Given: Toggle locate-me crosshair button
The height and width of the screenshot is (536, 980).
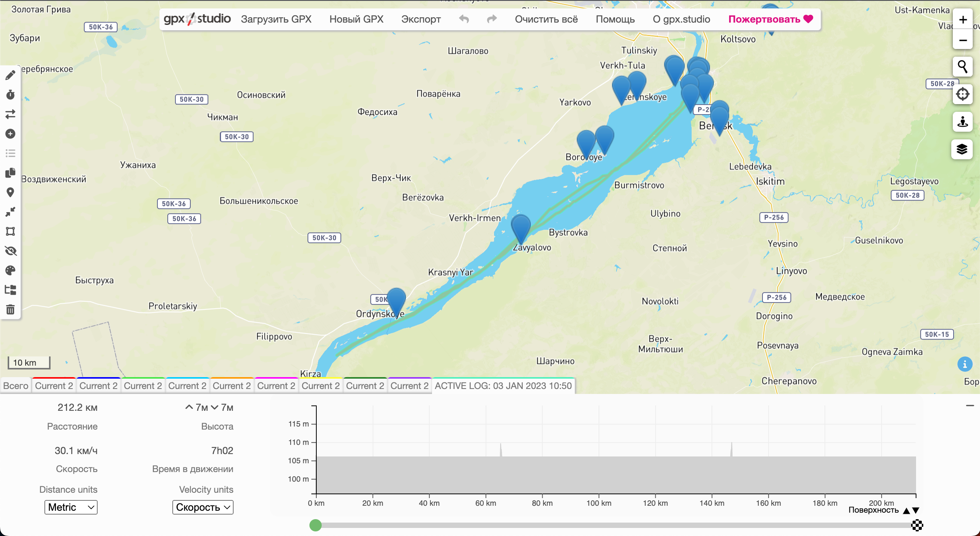Looking at the screenshot, I should (x=962, y=94).
